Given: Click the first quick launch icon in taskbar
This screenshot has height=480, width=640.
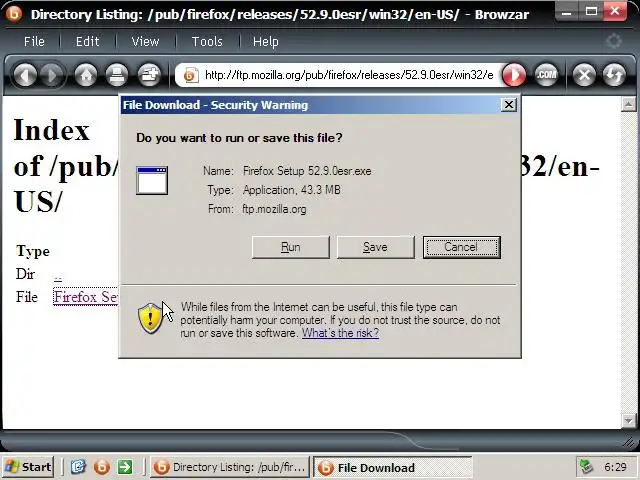Looking at the screenshot, I should coord(78,467).
